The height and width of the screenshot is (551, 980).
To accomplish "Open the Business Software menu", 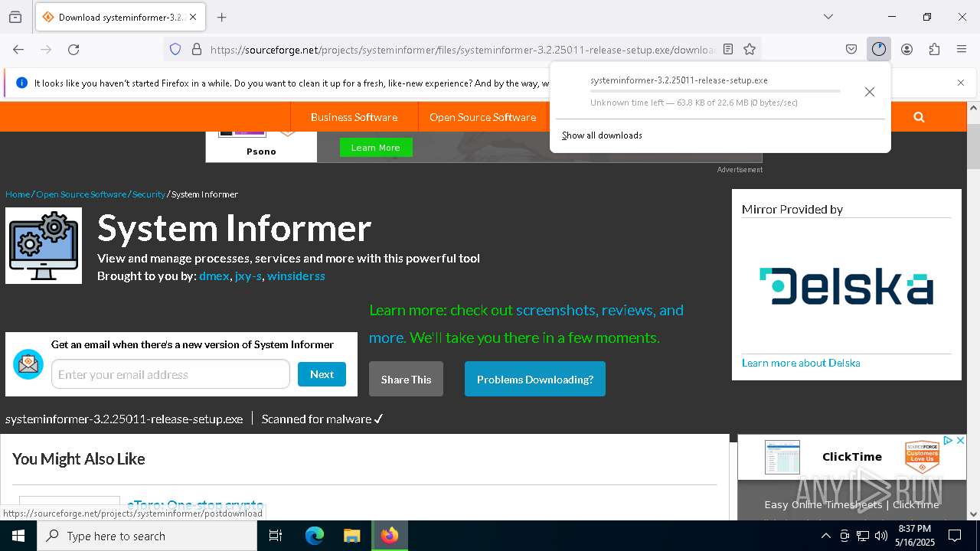I will 354,117.
